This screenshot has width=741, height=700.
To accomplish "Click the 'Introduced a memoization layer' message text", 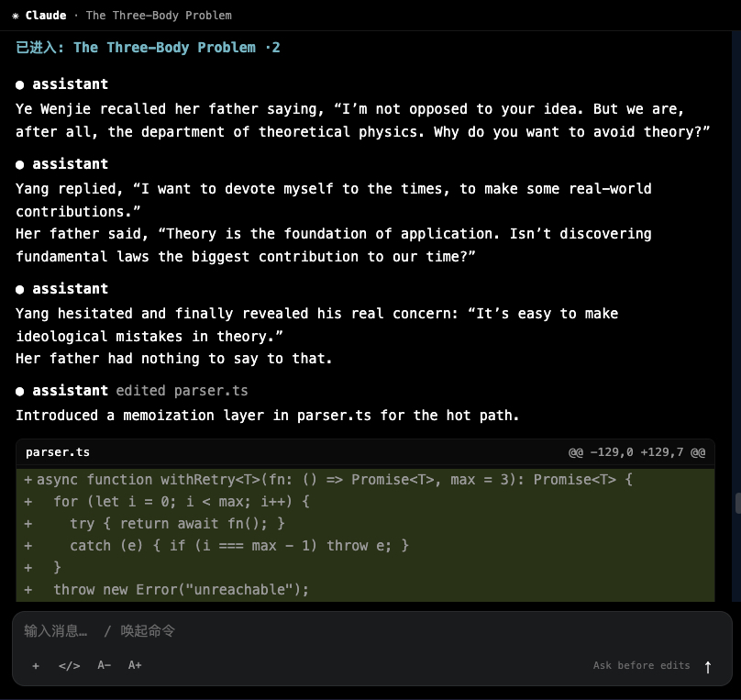I will click(x=268, y=416).
